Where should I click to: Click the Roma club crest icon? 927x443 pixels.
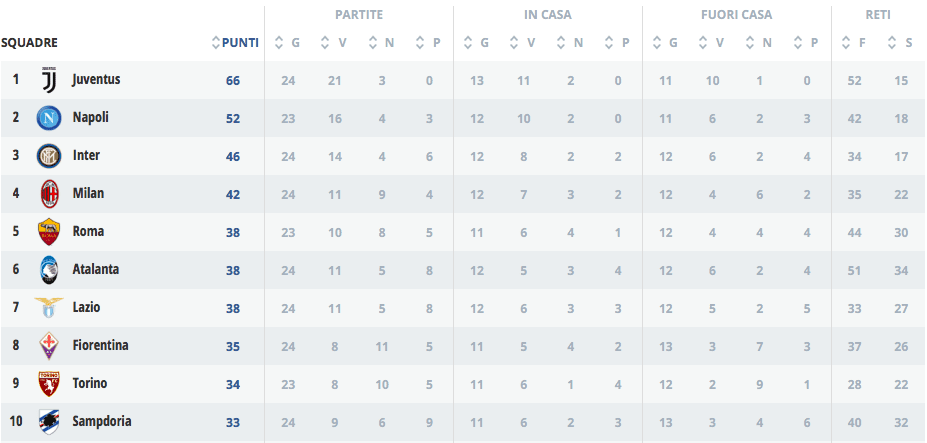pyautogui.click(x=49, y=232)
